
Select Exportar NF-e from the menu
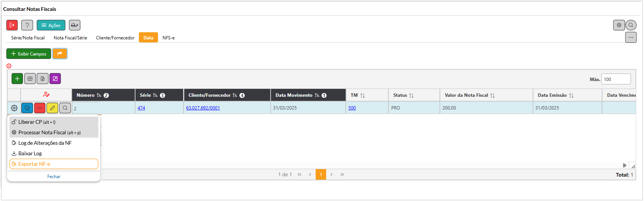pyautogui.click(x=54, y=164)
